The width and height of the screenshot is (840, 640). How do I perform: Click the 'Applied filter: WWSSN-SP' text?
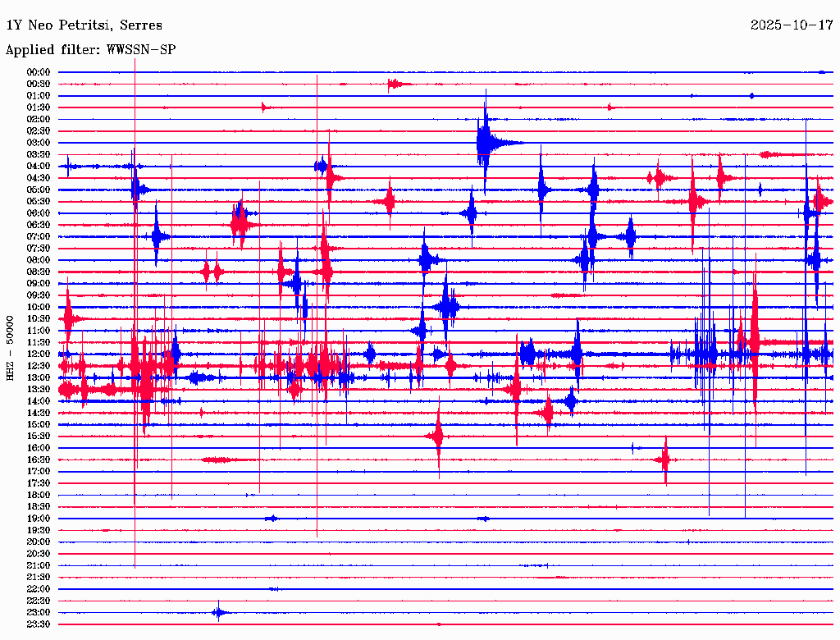pos(90,50)
